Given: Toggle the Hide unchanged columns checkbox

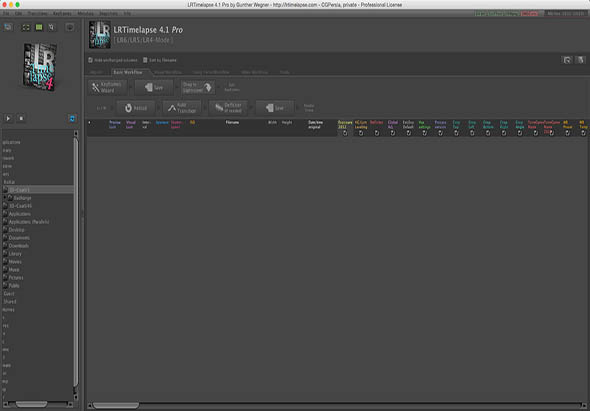Looking at the screenshot, I should point(90,60).
